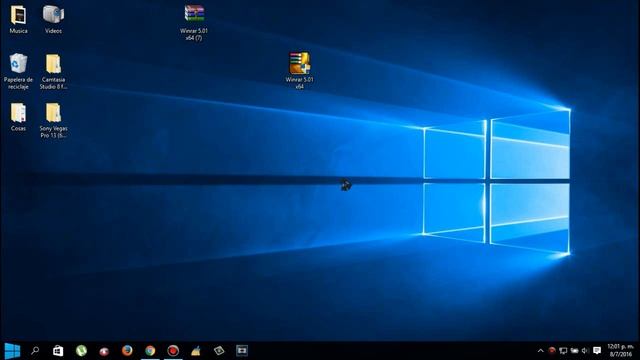Select the Camtasia Studio 8 folder
The image size is (640, 360).
click(x=53, y=71)
